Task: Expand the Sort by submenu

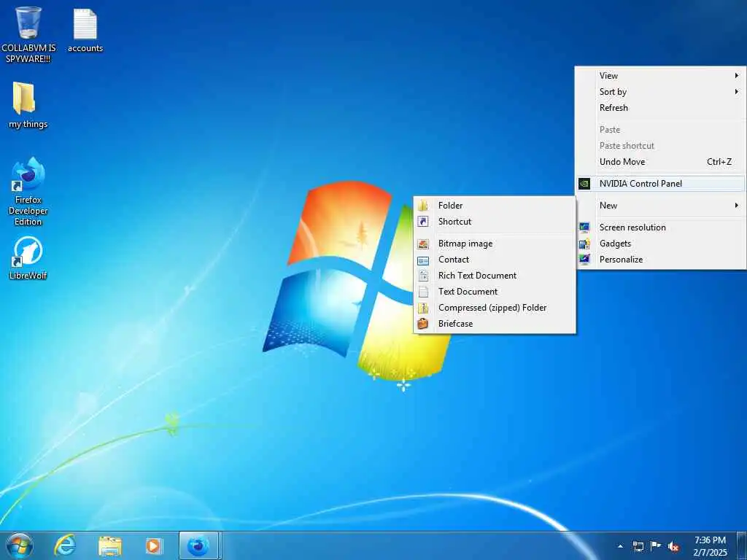Action: pyautogui.click(x=661, y=92)
